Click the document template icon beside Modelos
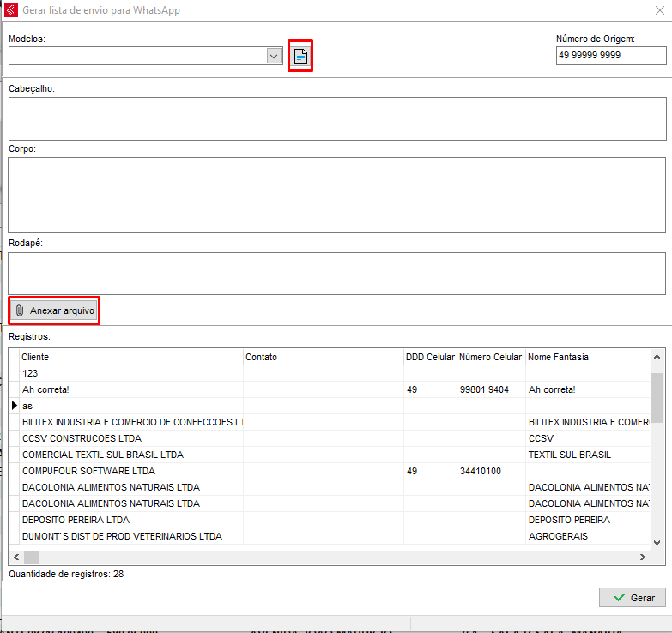Screen dimensions: 672x633 tap(300, 57)
